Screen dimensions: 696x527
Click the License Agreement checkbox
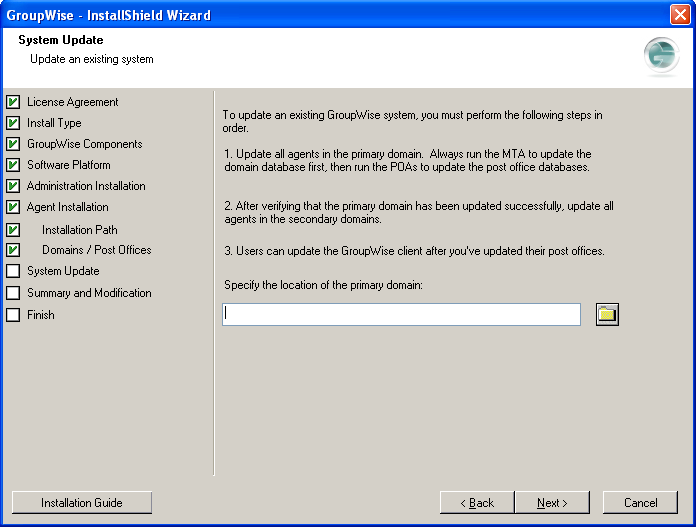(13, 102)
